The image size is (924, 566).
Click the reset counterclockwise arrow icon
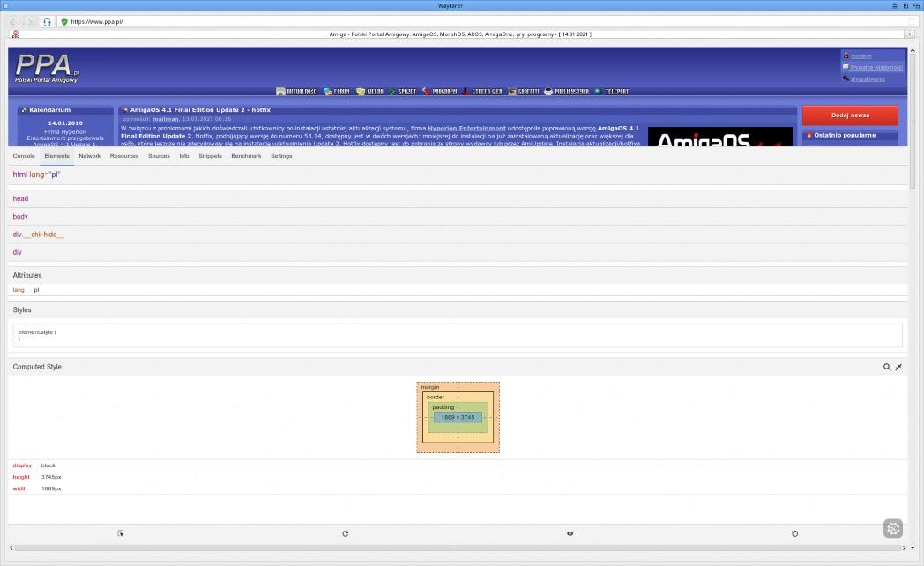click(795, 533)
